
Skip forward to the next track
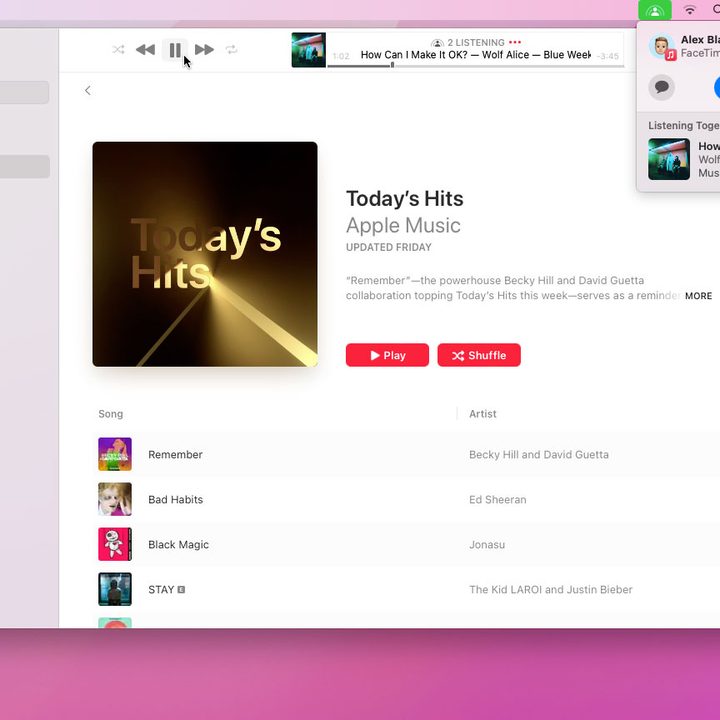pyautogui.click(x=204, y=50)
